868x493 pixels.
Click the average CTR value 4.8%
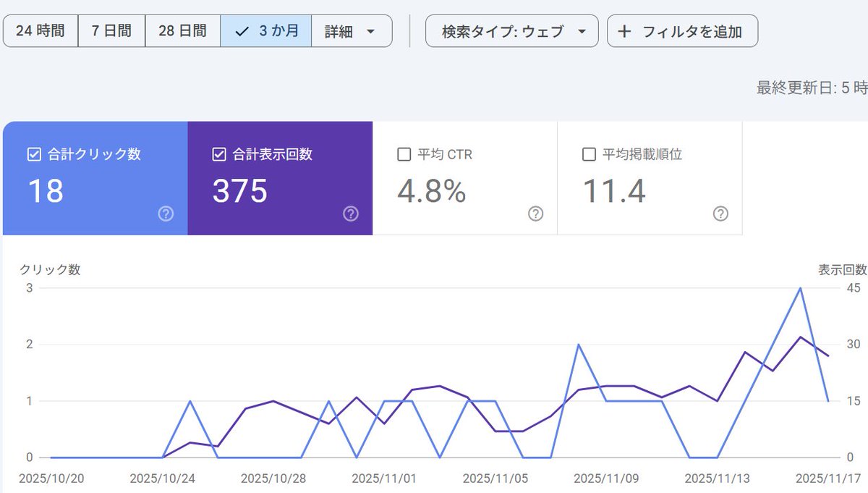(431, 191)
